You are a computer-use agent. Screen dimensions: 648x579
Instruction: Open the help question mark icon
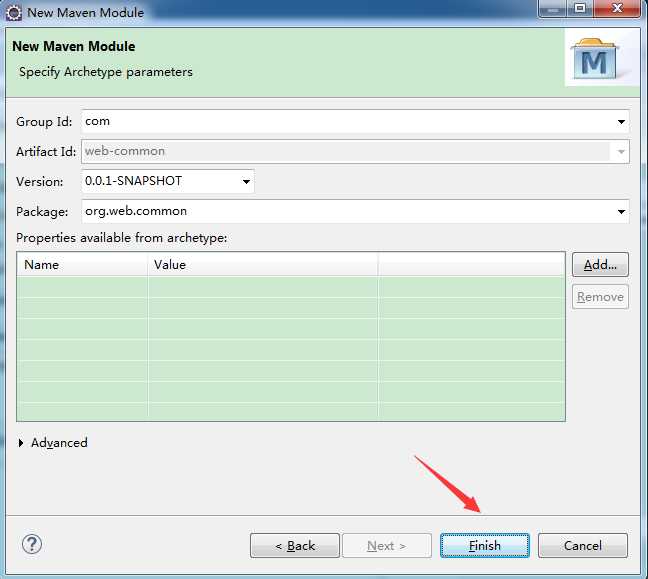[32, 544]
